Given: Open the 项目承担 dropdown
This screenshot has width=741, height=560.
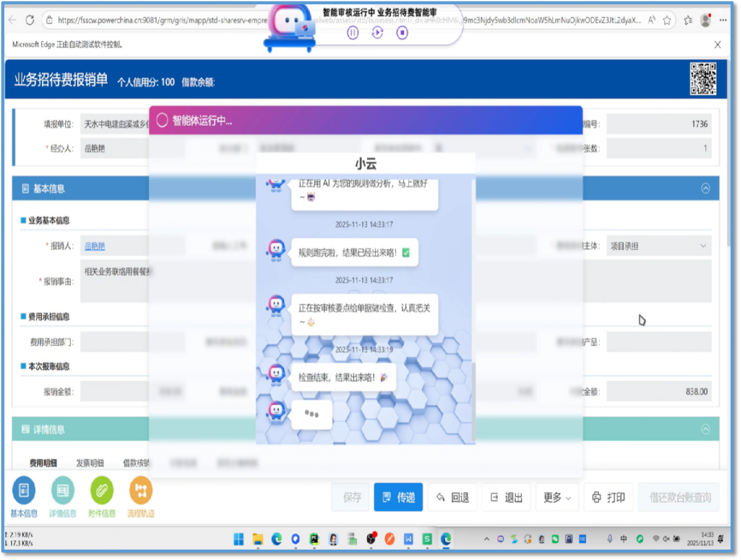Looking at the screenshot, I should point(659,246).
